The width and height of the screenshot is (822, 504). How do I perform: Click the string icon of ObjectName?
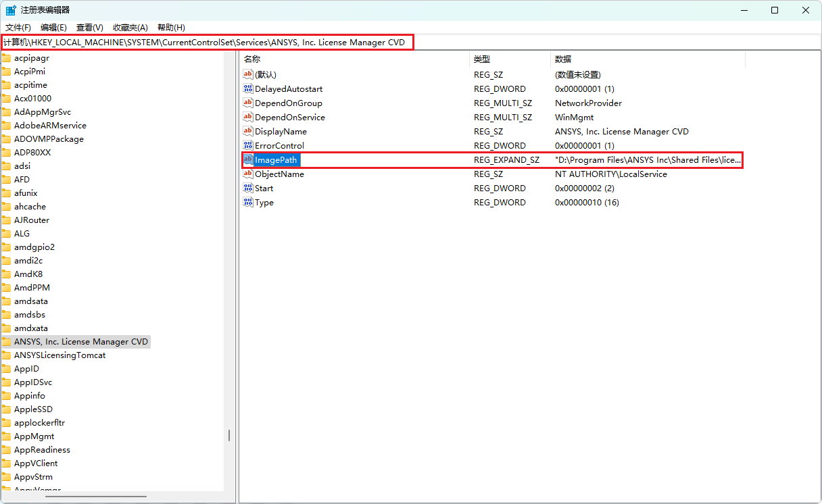click(248, 174)
